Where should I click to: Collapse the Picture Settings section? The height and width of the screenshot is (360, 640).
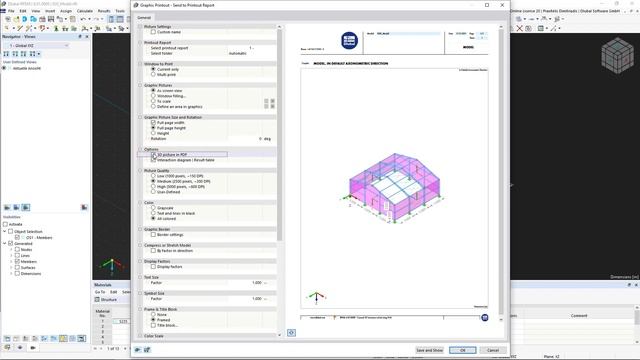pos(140,27)
